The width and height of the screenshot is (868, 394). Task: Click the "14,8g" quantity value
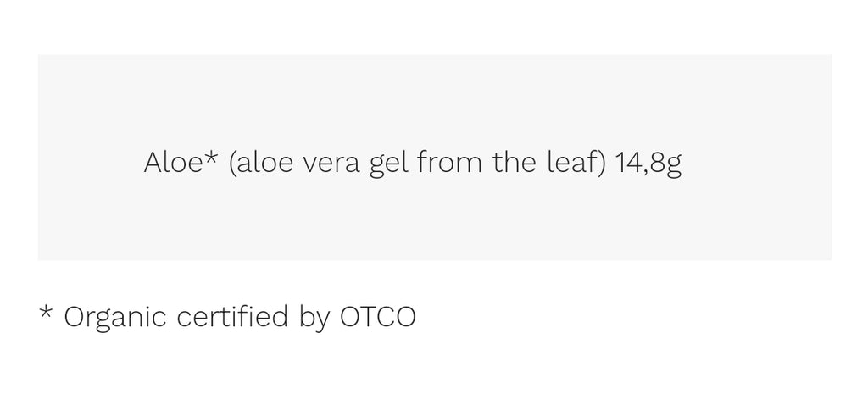click(x=648, y=165)
